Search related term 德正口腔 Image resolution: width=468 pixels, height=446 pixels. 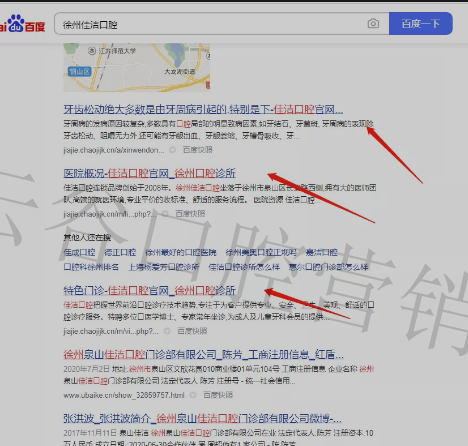pos(120,252)
